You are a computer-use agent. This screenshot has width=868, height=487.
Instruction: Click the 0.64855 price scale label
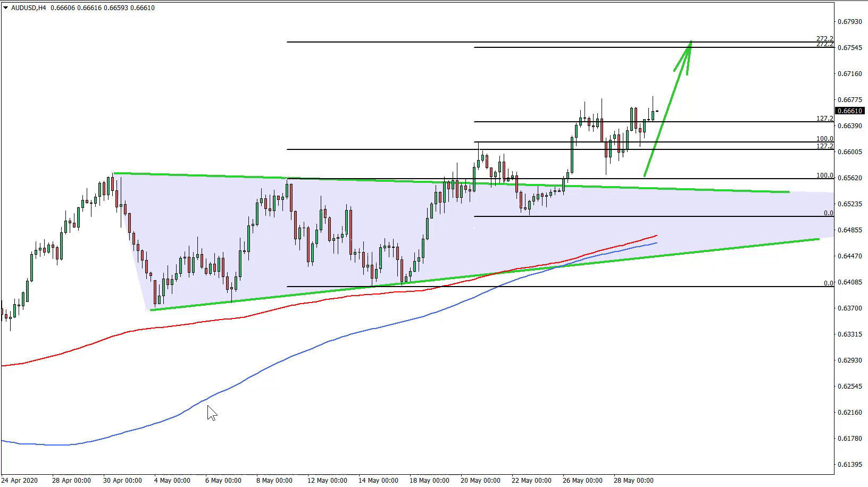849,230
